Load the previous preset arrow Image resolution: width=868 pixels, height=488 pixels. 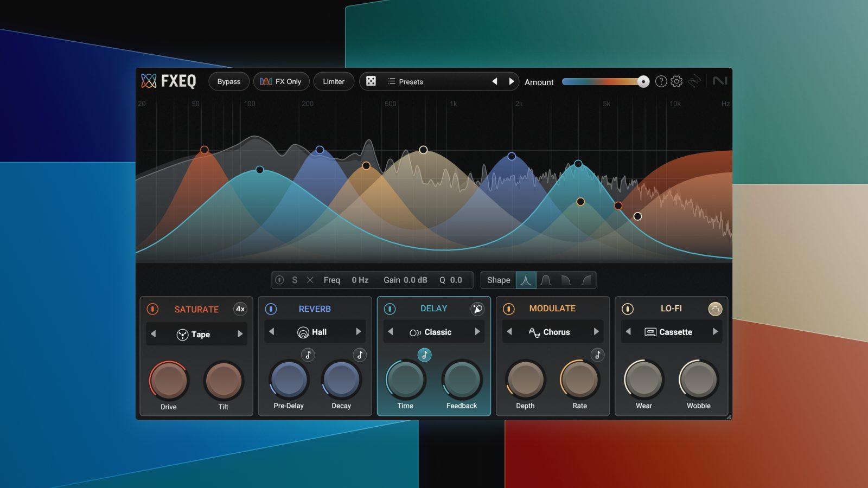pyautogui.click(x=495, y=81)
